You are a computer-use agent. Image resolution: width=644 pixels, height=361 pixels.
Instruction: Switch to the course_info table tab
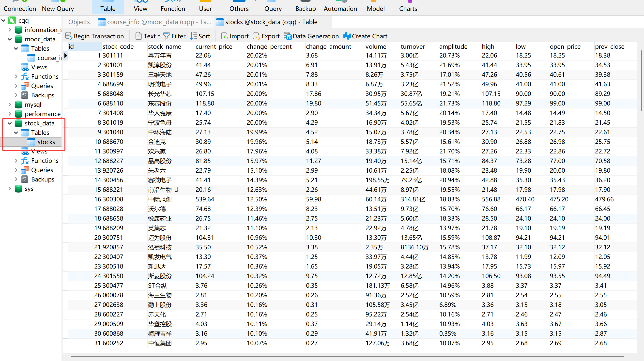[155, 22]
